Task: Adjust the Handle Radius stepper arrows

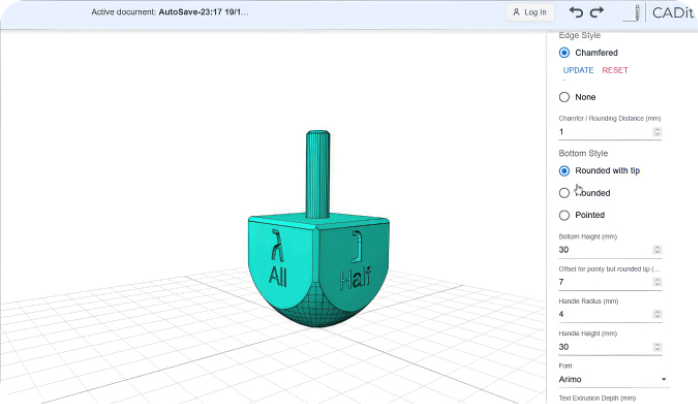Action: click(657, 315)
